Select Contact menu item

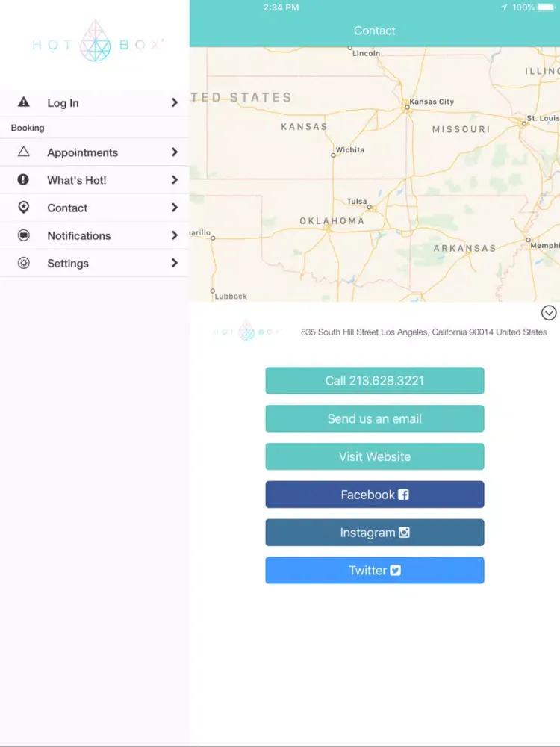coord(94,207)
